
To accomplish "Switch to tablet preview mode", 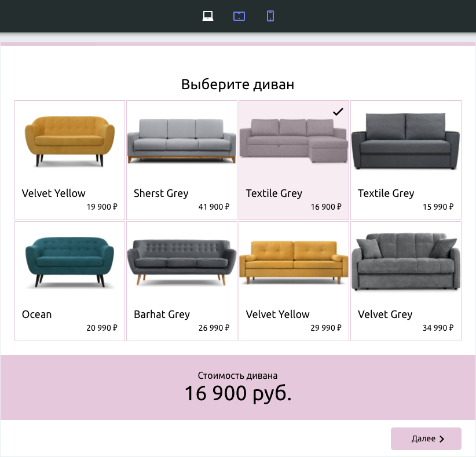I will click(239, 16).
